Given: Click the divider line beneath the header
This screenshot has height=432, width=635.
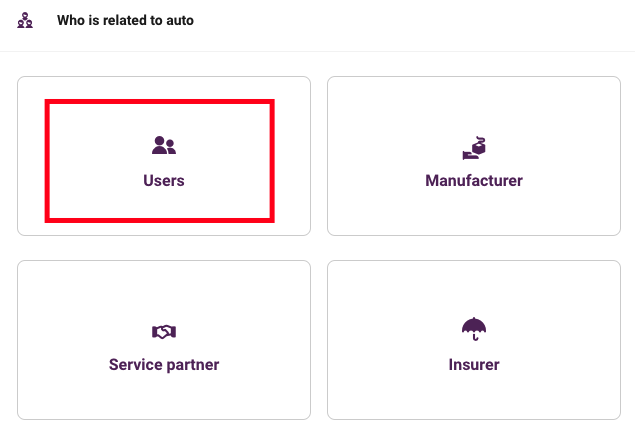Looking at the screenshot, I should (x=318, y=51).
